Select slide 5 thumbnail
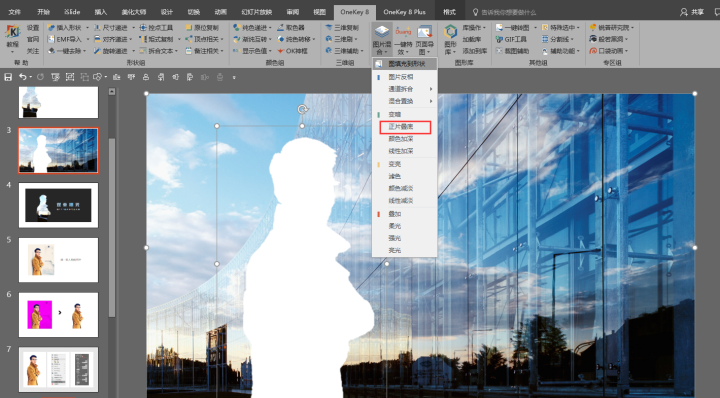Viewport: 720px width, 398px height. (x=58, y=260)
